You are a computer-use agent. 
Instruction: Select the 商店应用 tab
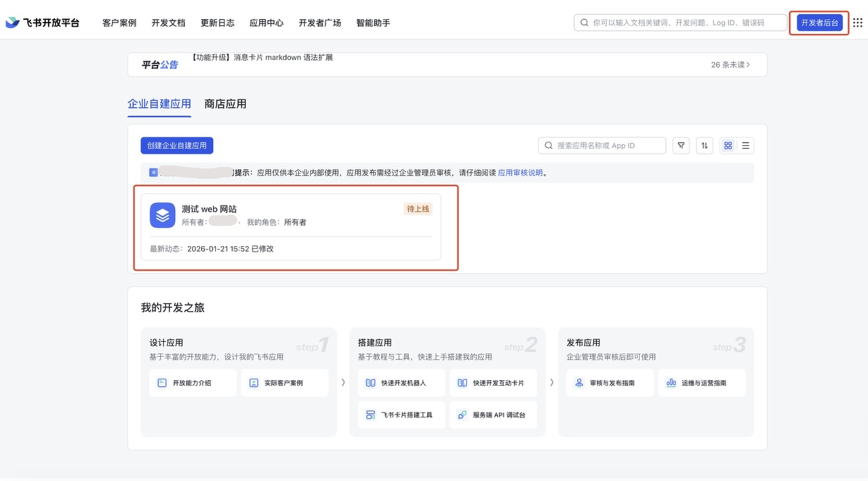pos(225,104)
